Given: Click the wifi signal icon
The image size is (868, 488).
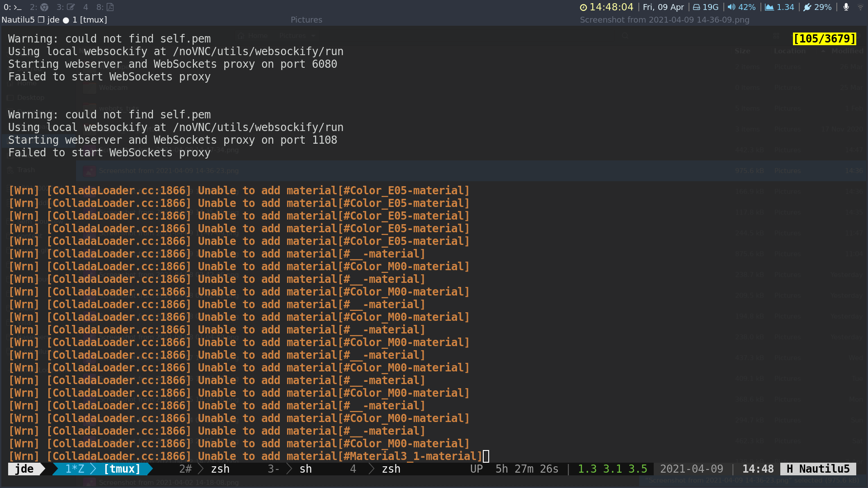Looking at the screenshot, I should point(860,7).
